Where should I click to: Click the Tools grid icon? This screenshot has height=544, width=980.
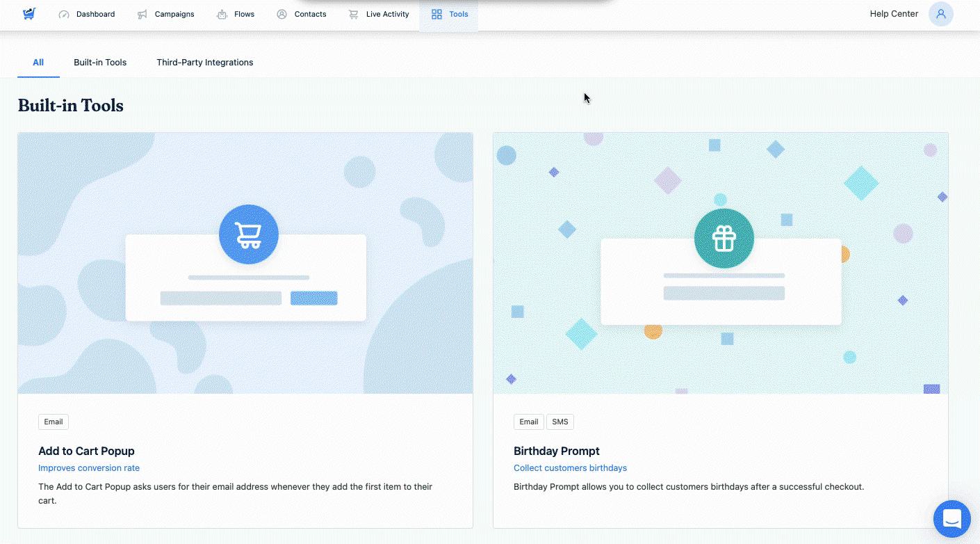point(436,14)
